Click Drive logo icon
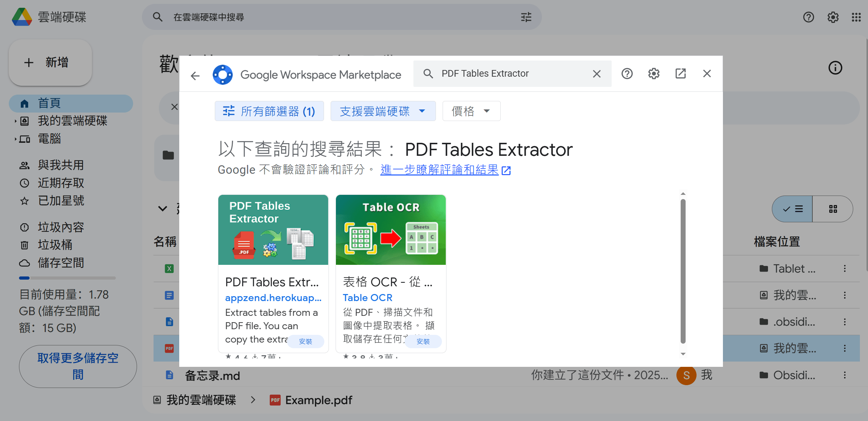Screen dimensions: 868x421 (x=22, y=17)
